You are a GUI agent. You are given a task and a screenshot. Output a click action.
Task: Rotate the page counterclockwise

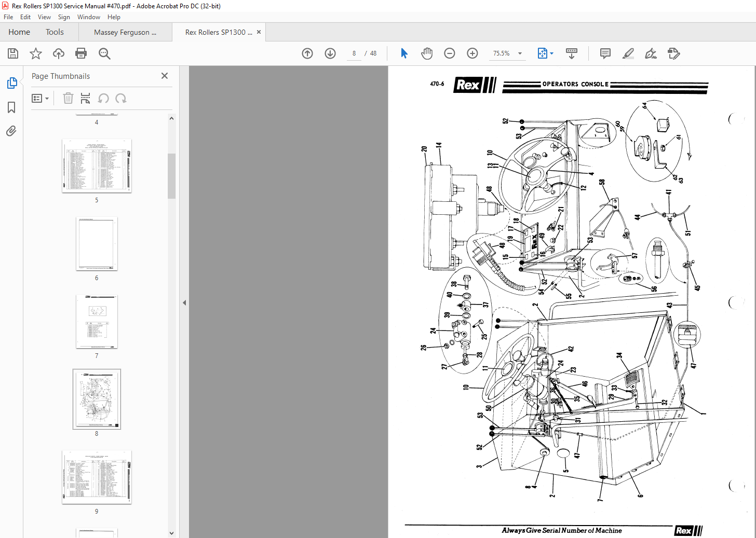coord(103,98)
